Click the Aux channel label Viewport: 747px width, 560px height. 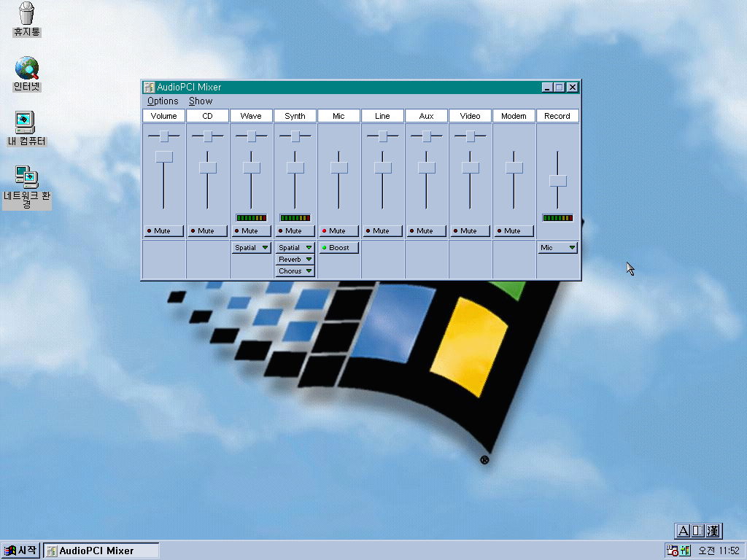click(x=426, y=116)
